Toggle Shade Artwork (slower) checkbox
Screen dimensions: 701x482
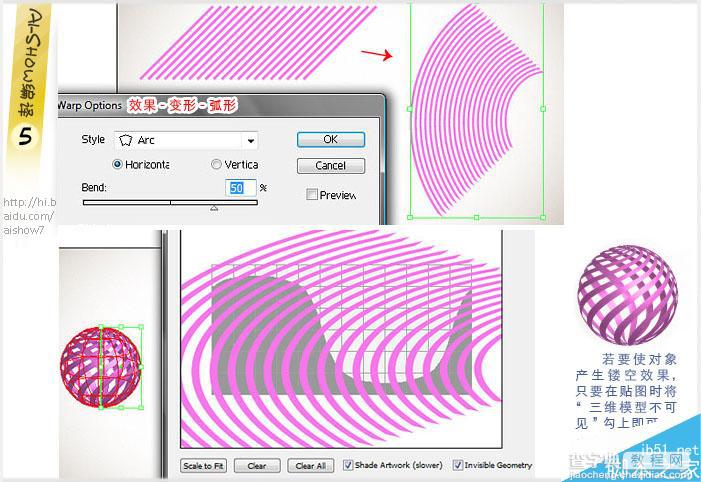(347, 465)
